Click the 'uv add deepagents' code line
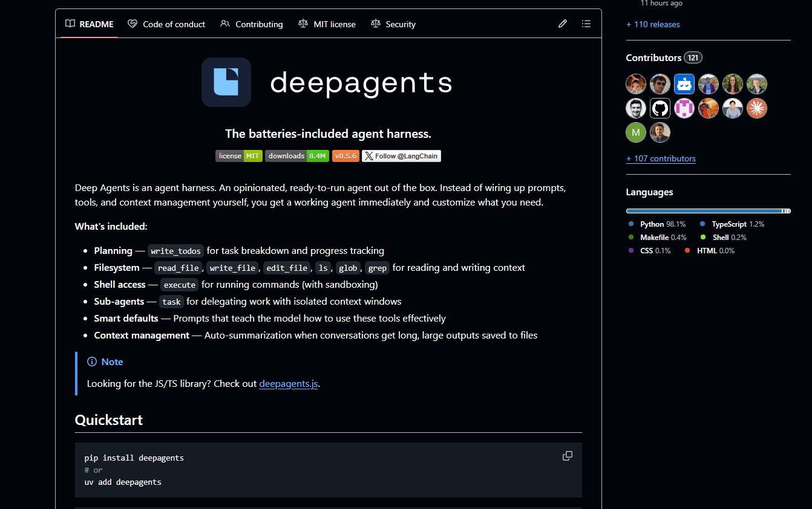This screenshot has width=812, height=509. click(123, 482)
